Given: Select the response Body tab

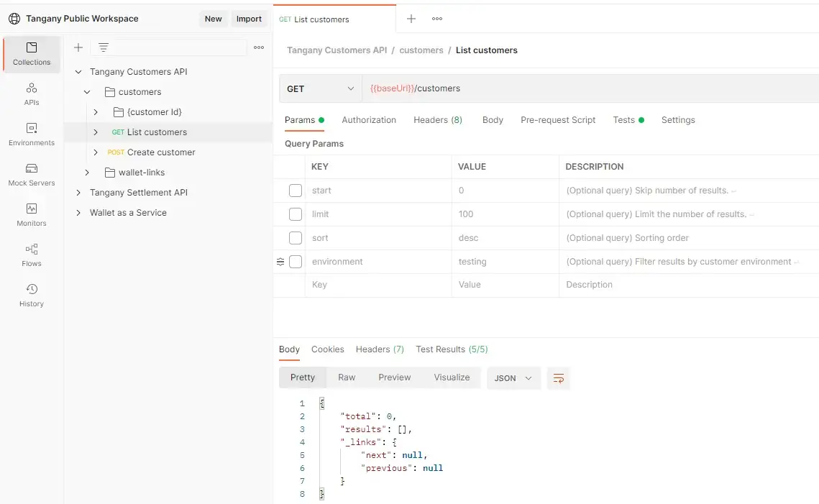Looking at the screenshot, I should pyautogui.click(x=289, y=349).
